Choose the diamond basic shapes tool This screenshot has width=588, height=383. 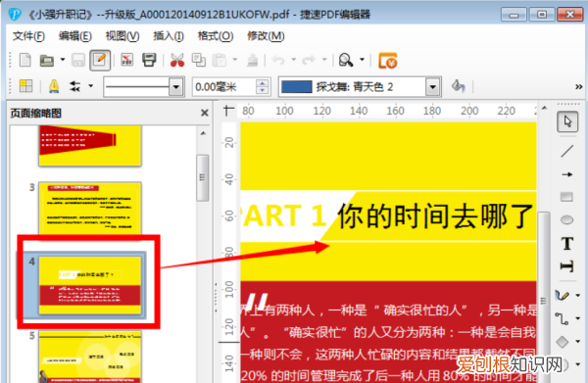[x=563, y=342]
